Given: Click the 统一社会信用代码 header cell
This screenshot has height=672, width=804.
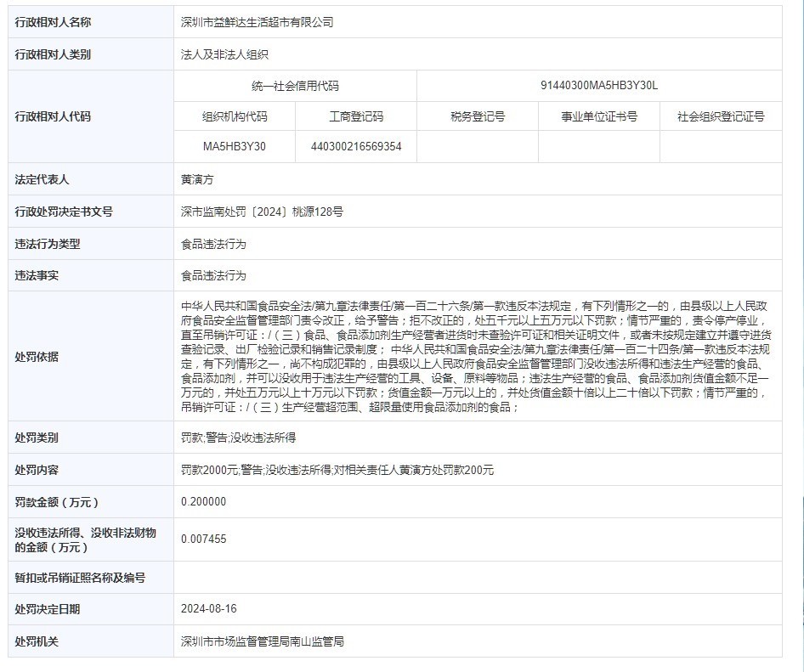Looking at the screenshot, I should click(x=295, y=86).
